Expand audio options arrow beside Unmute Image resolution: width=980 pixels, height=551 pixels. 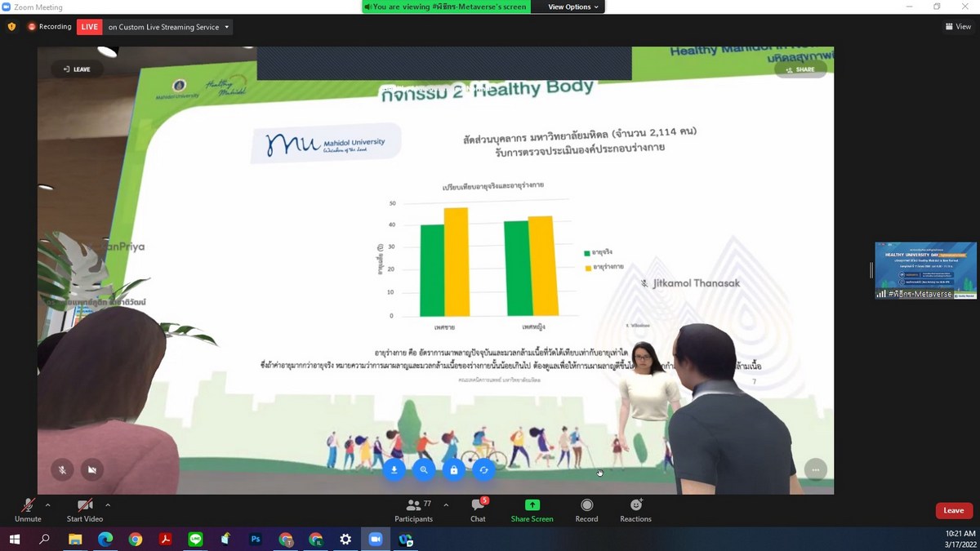[48, 505]
